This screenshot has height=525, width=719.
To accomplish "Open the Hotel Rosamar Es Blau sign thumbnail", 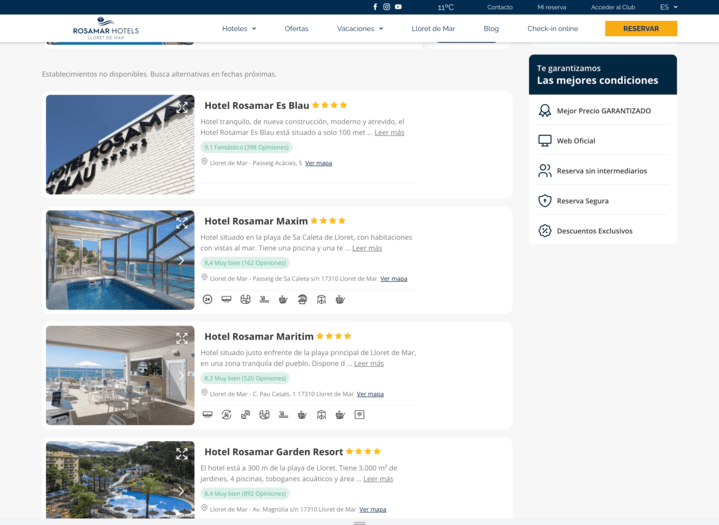I will [120, 145].
